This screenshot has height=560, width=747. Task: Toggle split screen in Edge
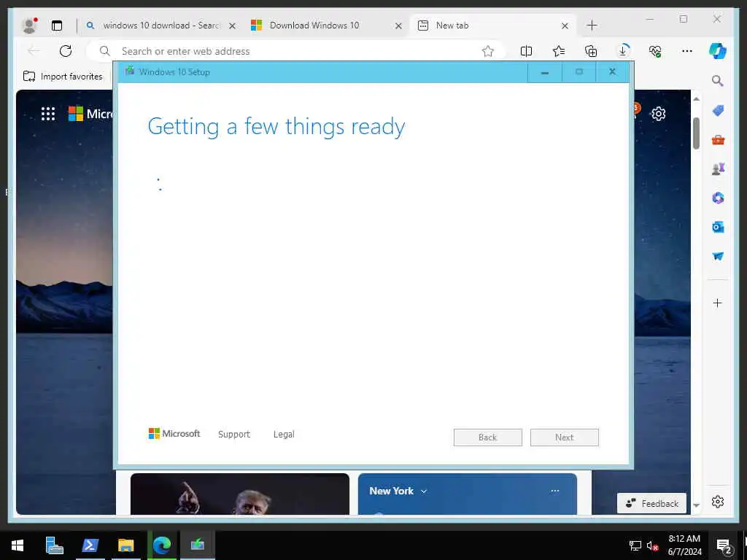click(x=526, y=51)
